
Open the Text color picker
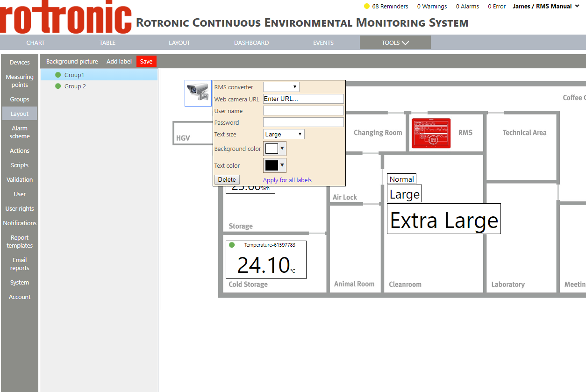pos(275,165)
